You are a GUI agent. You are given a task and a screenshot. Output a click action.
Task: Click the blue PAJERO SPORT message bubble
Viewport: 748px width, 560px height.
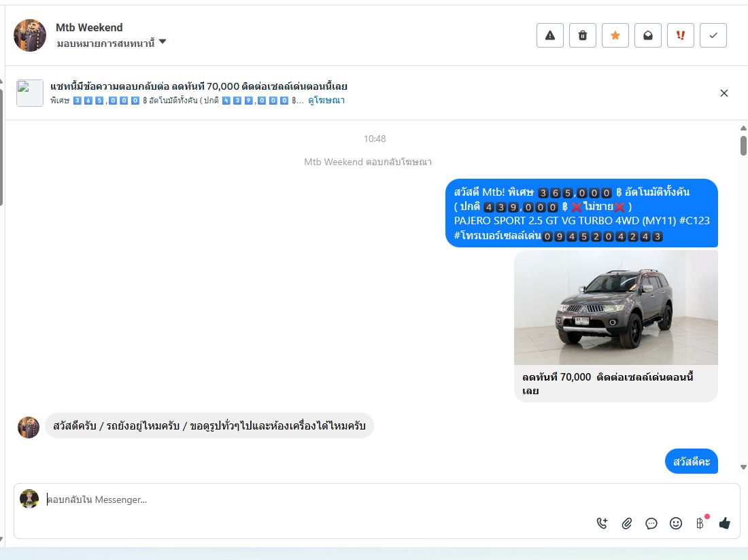(x=581, y=213)
